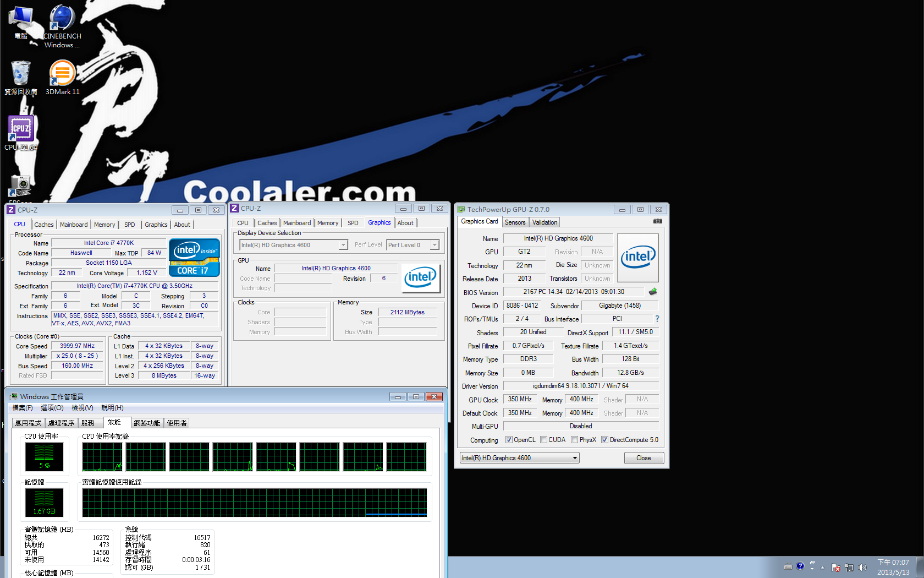Click the GPU-Z BIOS save chip icon
This screenshot has height=578, width=924.
coord(653,292)
